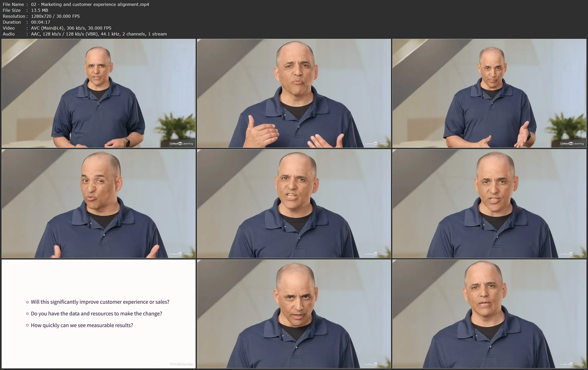Viewport: 588px width, 370px height.
Task: Select the bottom-right thumbnail of man speaking
Action: [489, 314]
